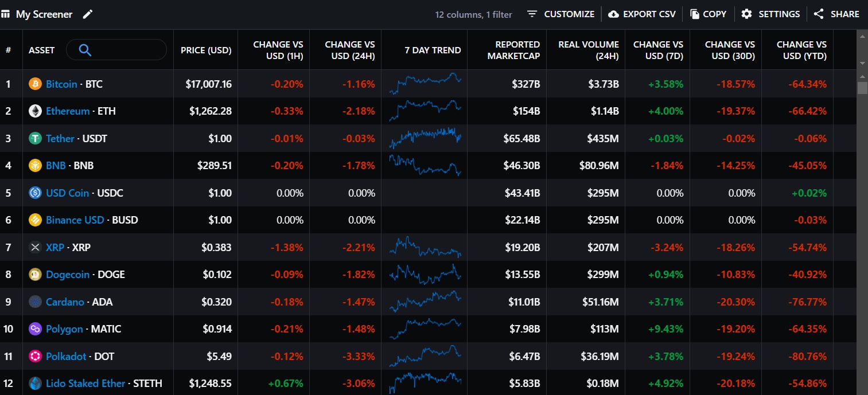Click the pencil edit icon beside My Screener
Screen dimensions: 868x395
tap(87, 14)
